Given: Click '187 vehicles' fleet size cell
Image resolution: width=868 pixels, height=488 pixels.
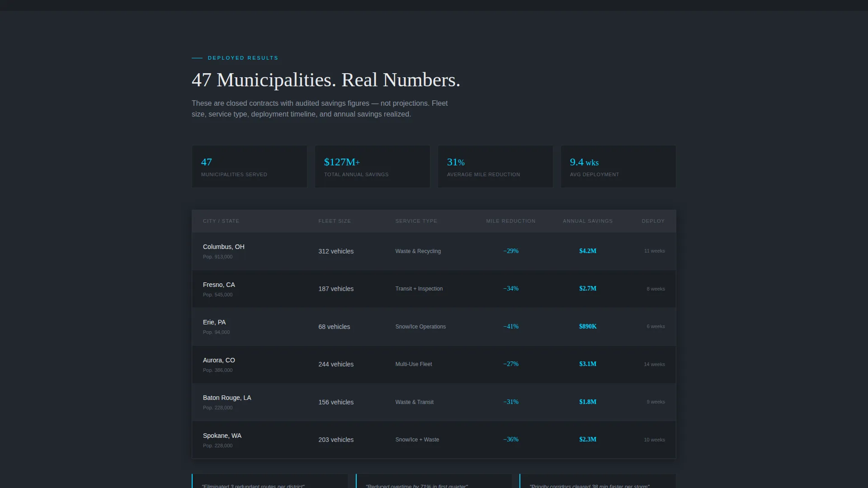Looking at the screenshot, I should (336, 289).
